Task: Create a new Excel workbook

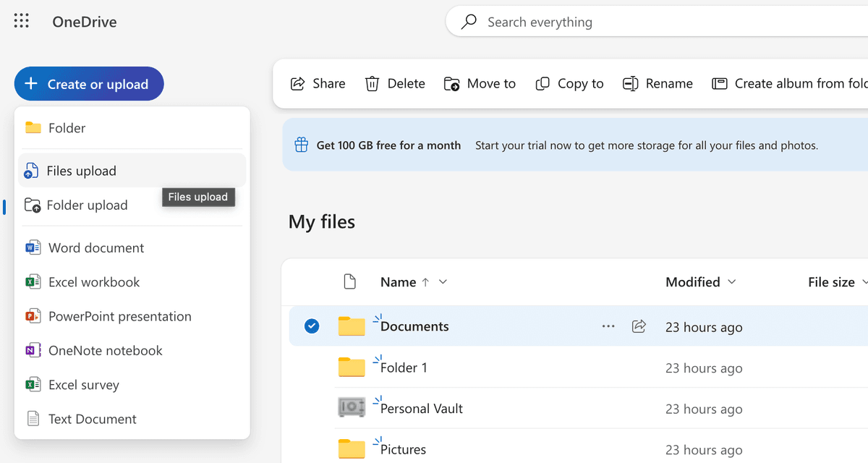Action: coord(95,281)
